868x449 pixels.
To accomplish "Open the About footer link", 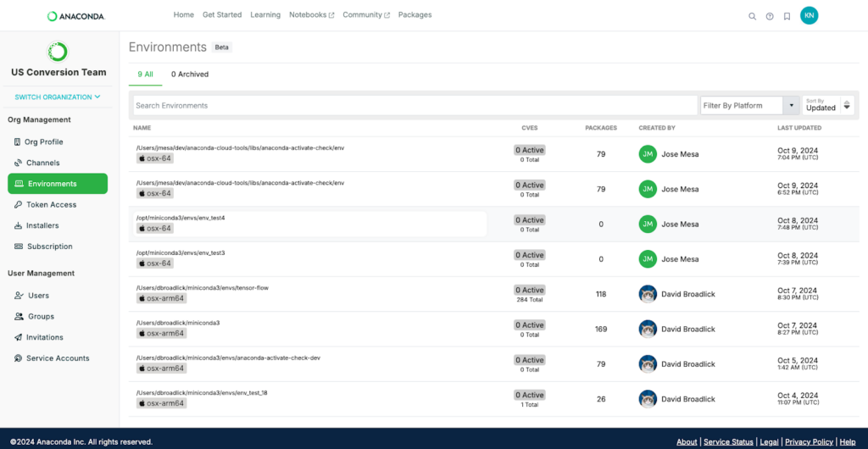I will (x=687, y=442).
